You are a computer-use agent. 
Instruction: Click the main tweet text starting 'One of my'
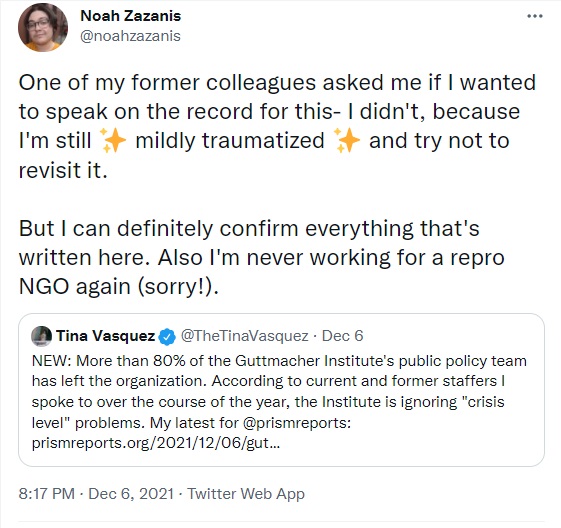tap(277, 126)
